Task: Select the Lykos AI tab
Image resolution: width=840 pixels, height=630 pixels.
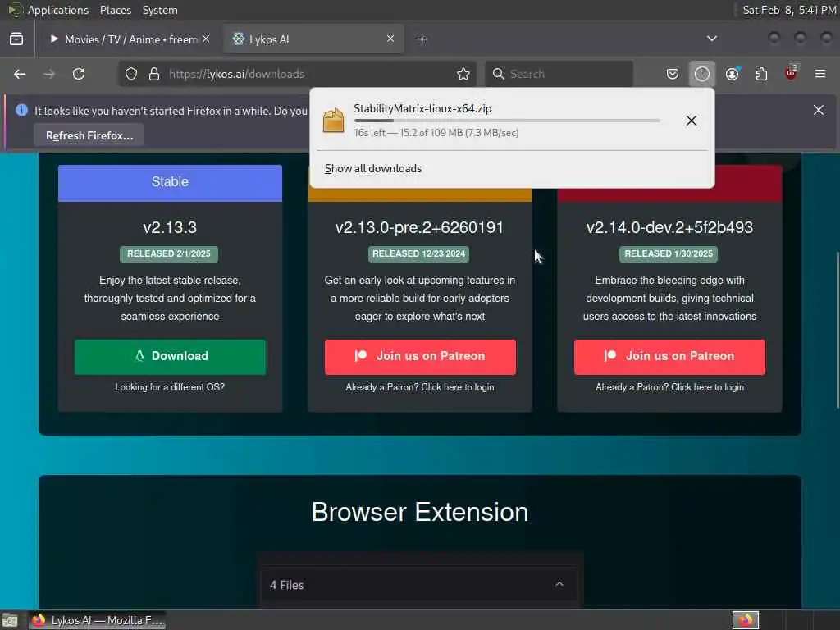Action: click(313, 39)
